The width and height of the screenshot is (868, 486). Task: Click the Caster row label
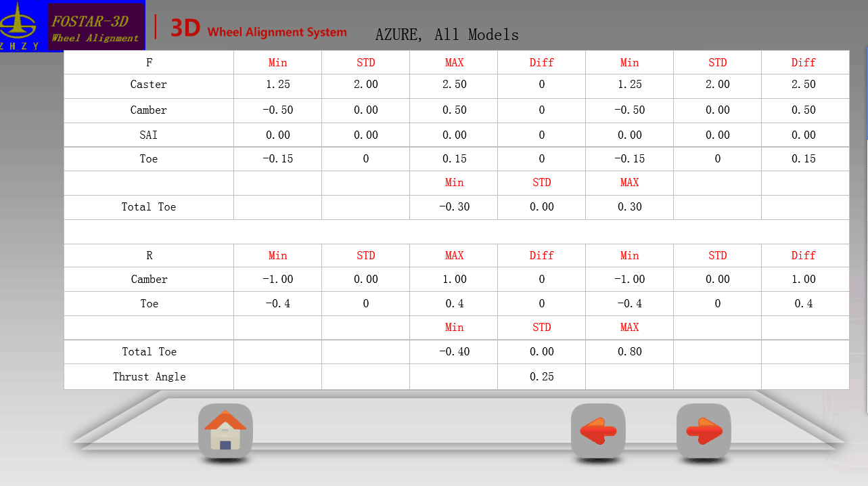(149, 85)
